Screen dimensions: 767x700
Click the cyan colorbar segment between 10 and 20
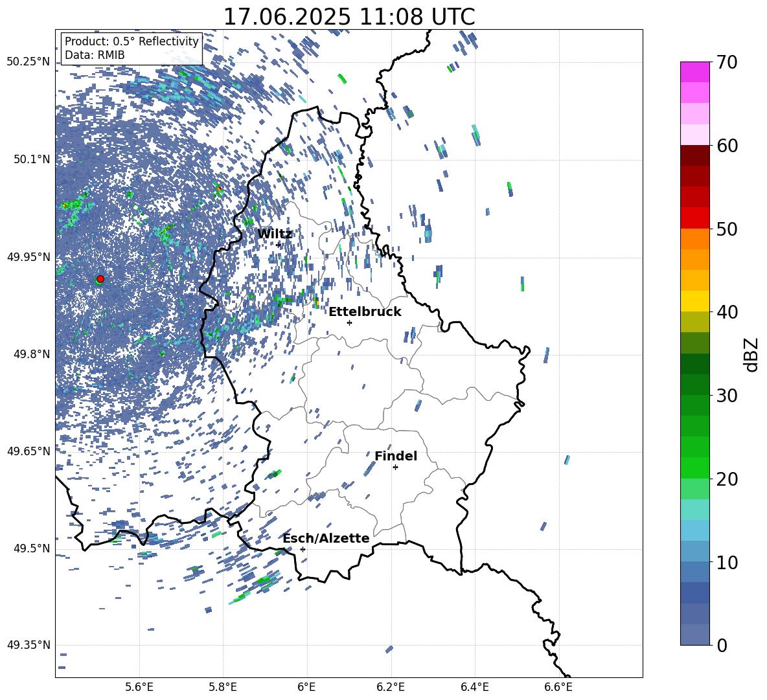695,510
